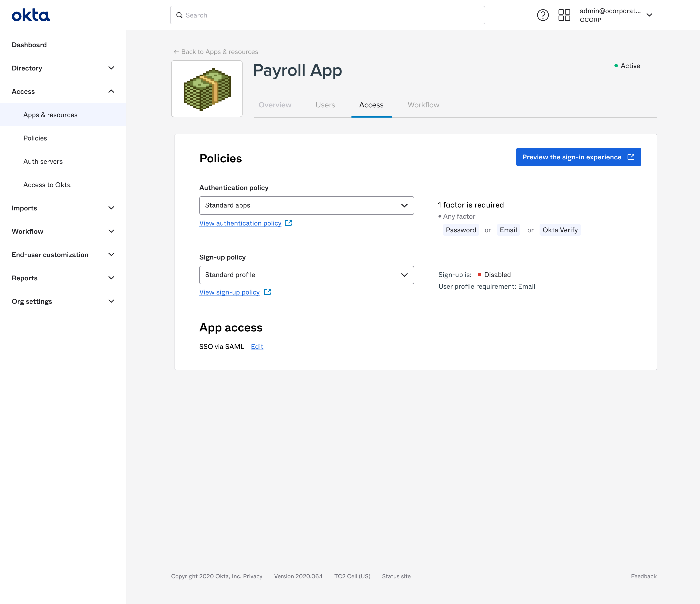Click Preview the sign-in experience button
The image size is (700, 604).
coord(578,157)
